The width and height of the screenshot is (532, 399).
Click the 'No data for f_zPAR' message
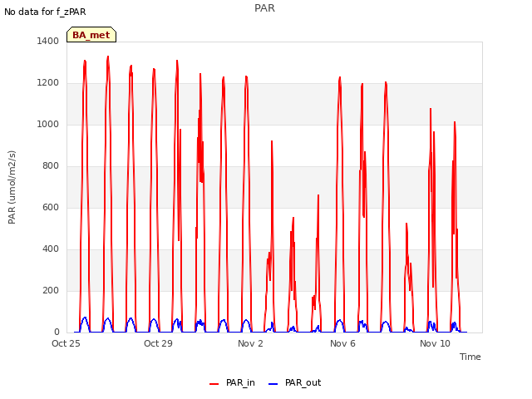coord(45,12)
